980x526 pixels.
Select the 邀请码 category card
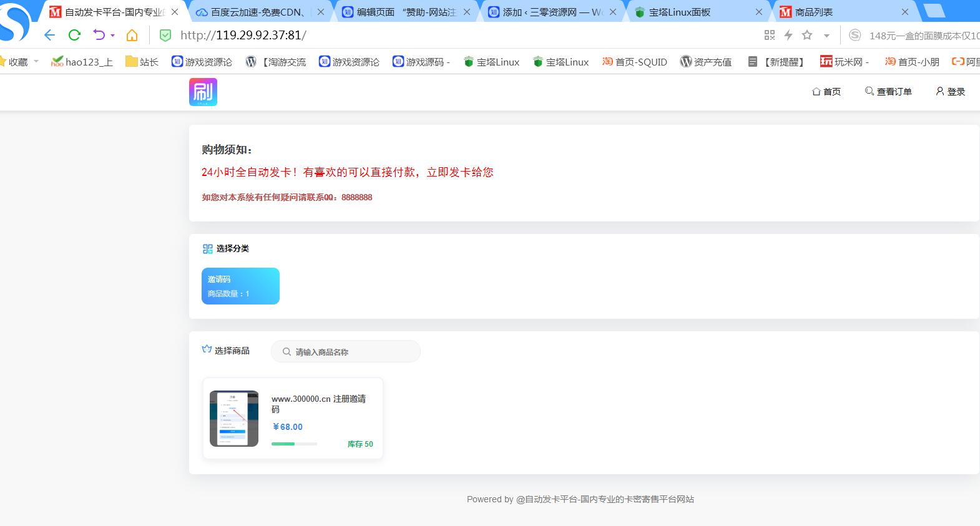pyautogui.click(x=240, y=286)
